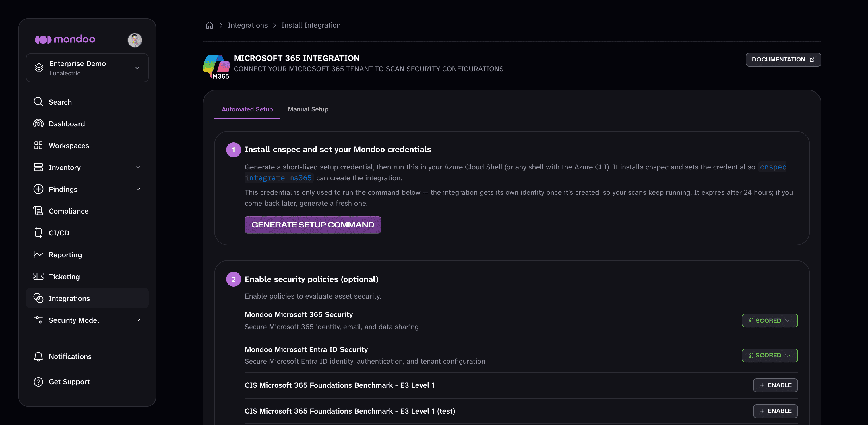The height and width of the screenshot is (425, 868).
Task: Click the Security Model sliders icon
Action: coord(38,320)
